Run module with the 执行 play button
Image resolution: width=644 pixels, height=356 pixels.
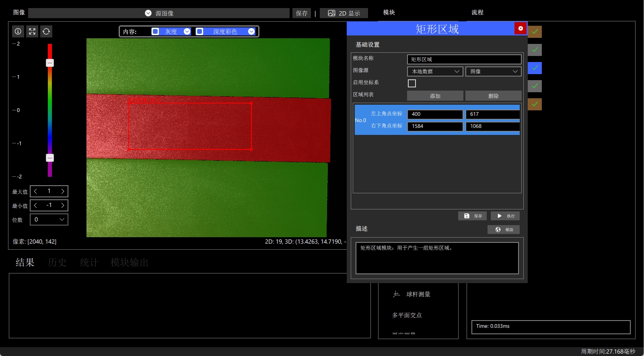pos(505,216)
